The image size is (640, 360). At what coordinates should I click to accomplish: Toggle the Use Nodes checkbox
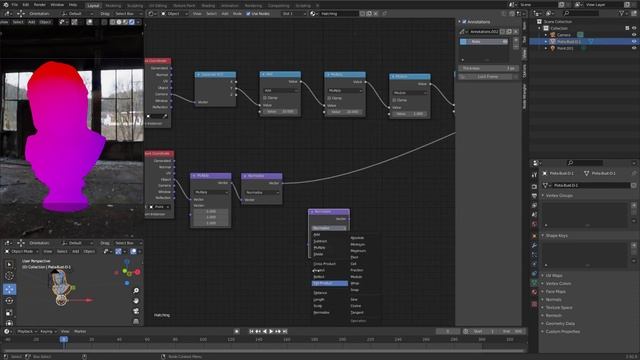pyautogui.click(x=248, y=13)
